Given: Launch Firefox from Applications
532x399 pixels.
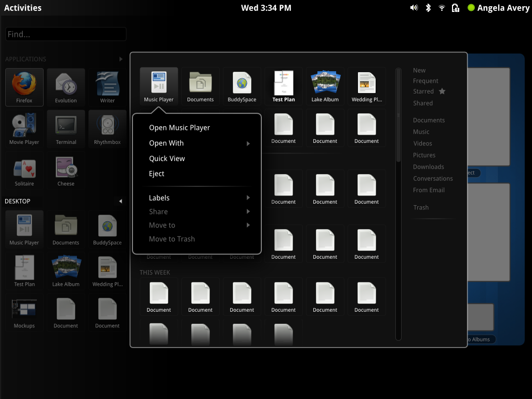Looking at the screenshot, I should (24, 87).
